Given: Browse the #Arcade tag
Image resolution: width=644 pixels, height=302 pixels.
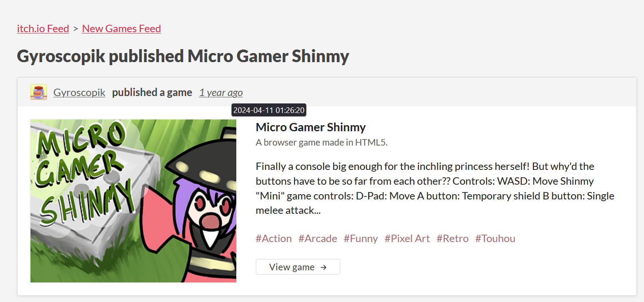Looking at the screenshot, I should pyautogui.click(x=318, y=239).
